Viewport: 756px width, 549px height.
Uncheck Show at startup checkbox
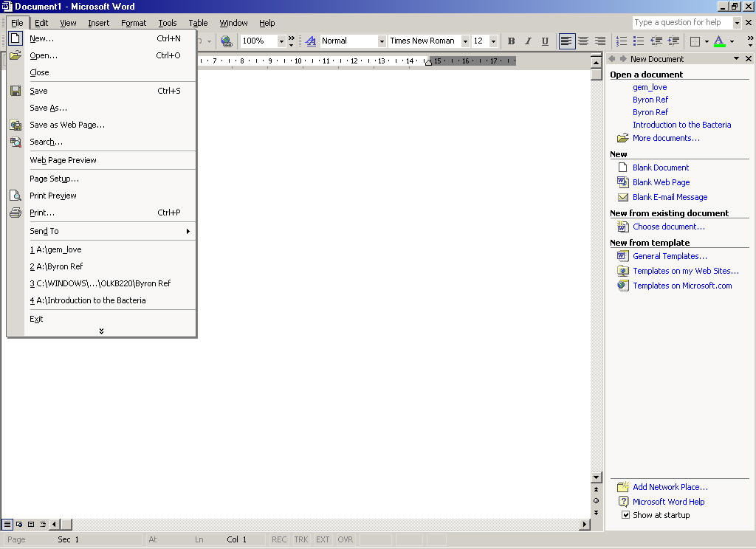pos(625,515)
